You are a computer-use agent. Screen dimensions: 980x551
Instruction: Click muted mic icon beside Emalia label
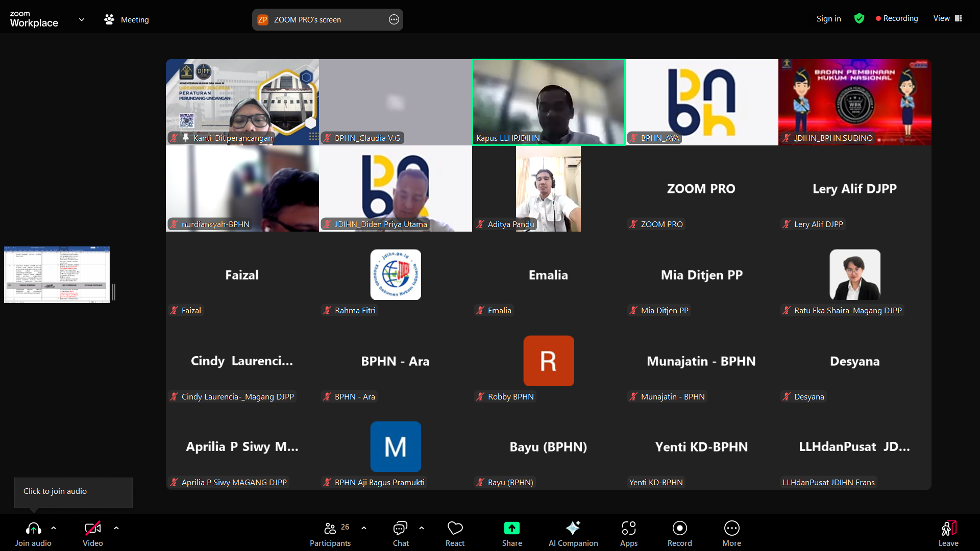[480, 310]
